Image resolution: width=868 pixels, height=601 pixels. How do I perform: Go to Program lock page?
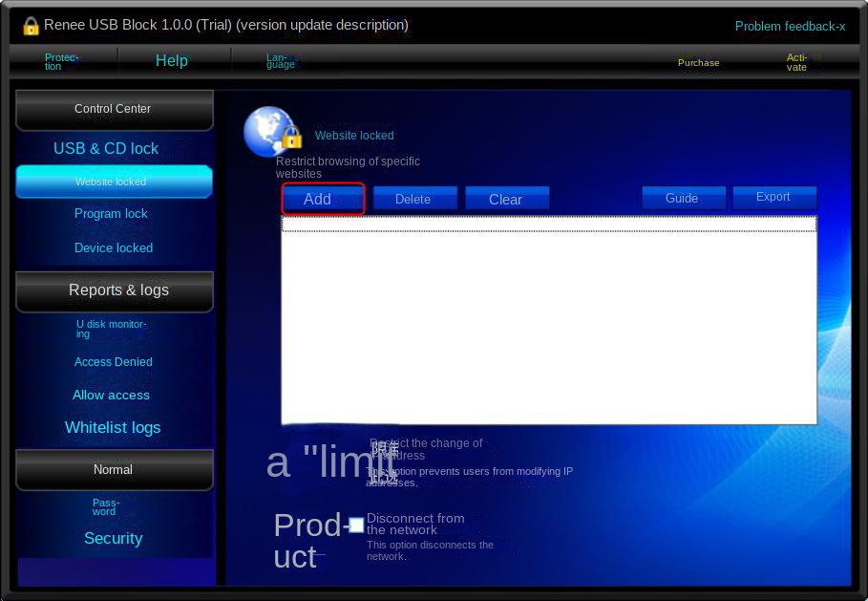pos(111,214)
